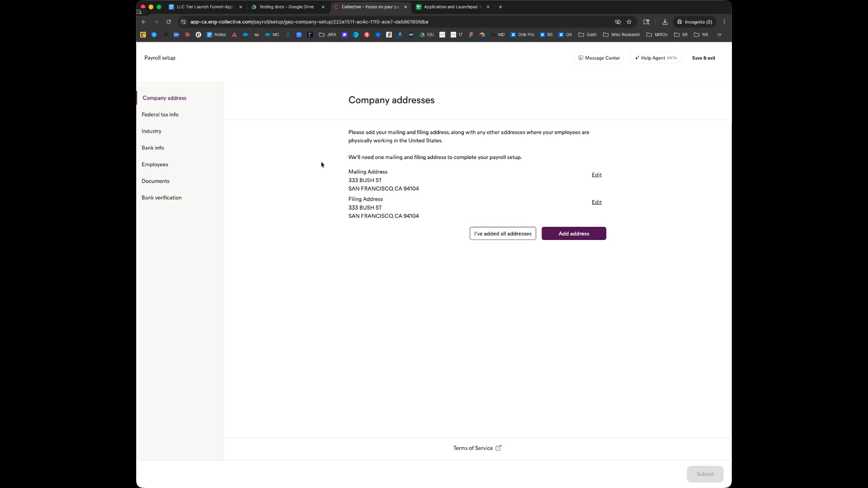Open the Chrome three-dot menu
Viewport: 868px width, 488px height.
click(724, 22)
